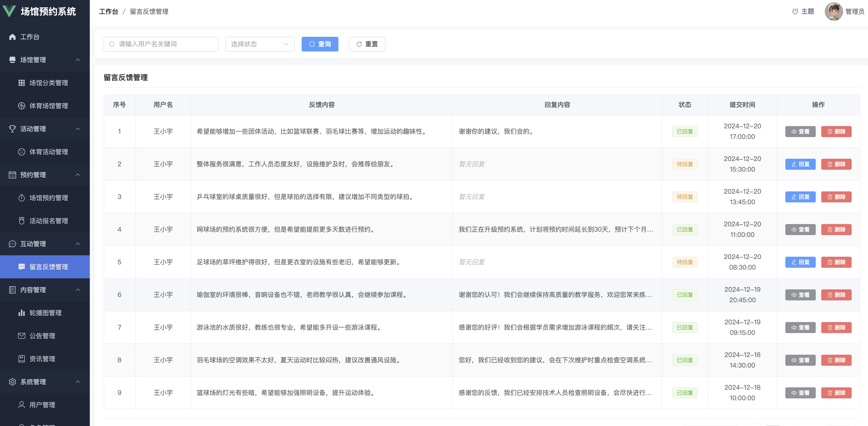Click the 重置 reset button
This screenshot has width=868, height=426.
(x=367, y=44)
